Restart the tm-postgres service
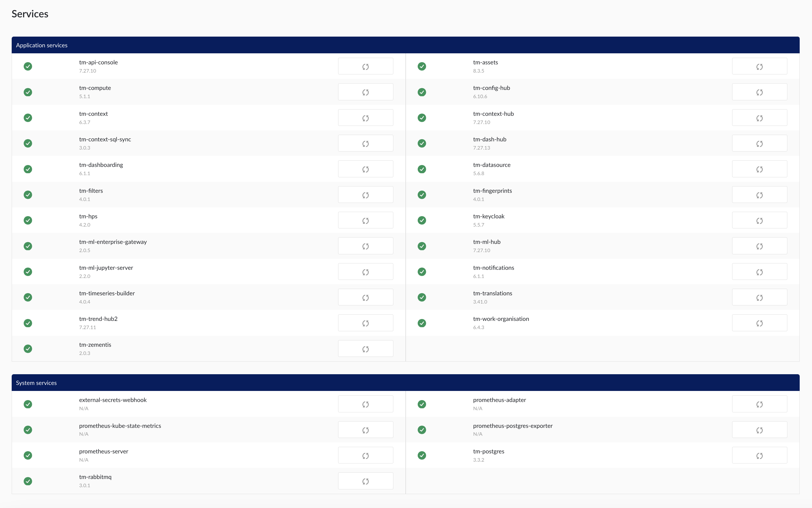 (759, 455)
